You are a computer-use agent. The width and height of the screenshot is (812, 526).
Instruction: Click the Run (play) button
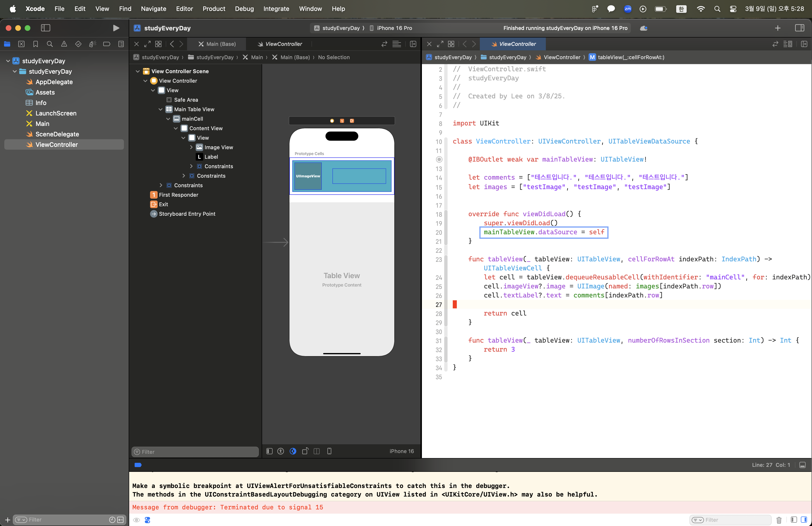click(116, 28)
